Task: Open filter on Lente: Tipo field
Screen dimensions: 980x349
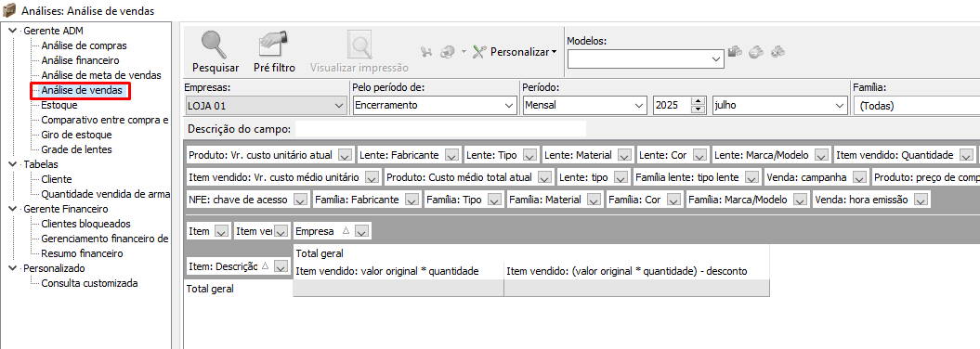Action: [x=529, y=155]
